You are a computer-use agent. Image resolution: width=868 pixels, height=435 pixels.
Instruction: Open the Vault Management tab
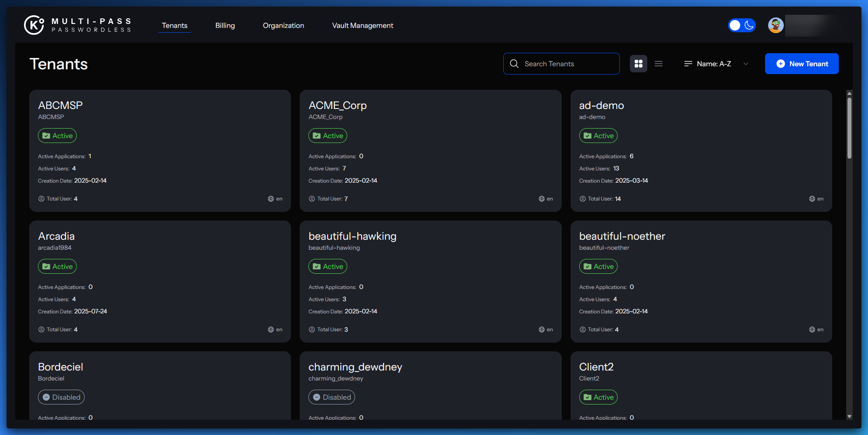(362, 25)
